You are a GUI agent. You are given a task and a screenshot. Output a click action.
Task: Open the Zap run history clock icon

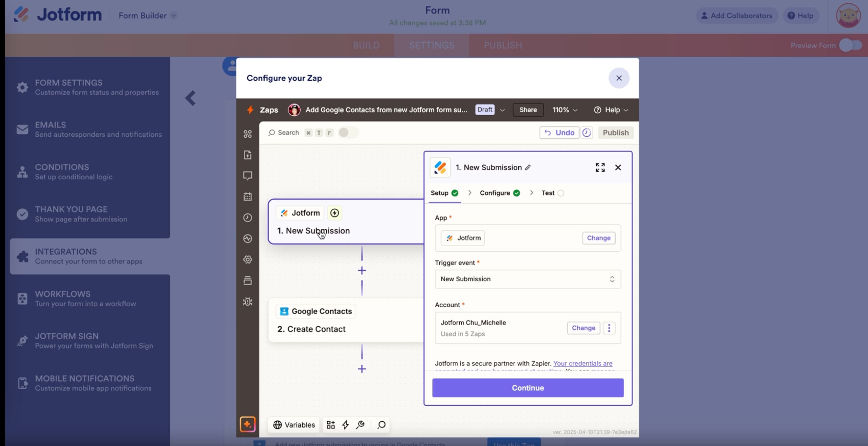pyautogui.click(x=247, y=218)
